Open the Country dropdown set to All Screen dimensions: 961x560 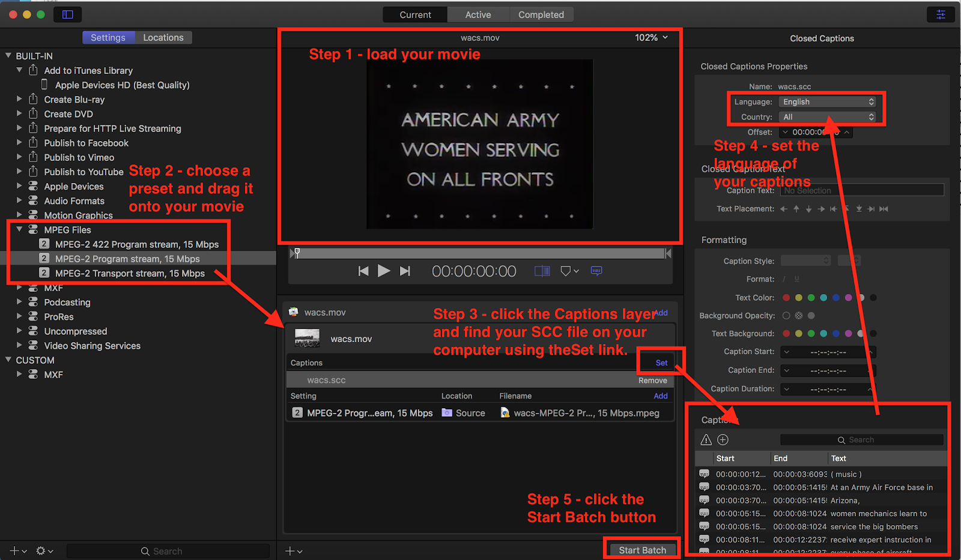(828, 117)
